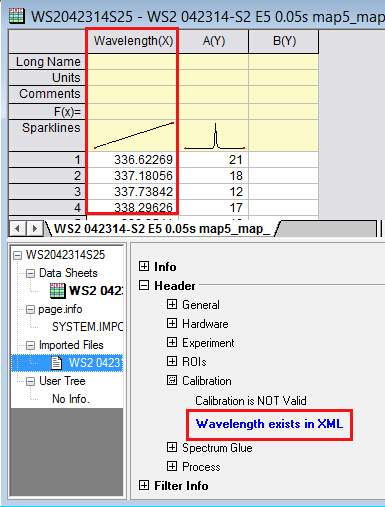Expand the Info section
The image size is (385, 507).
click(x=144, y=266)
